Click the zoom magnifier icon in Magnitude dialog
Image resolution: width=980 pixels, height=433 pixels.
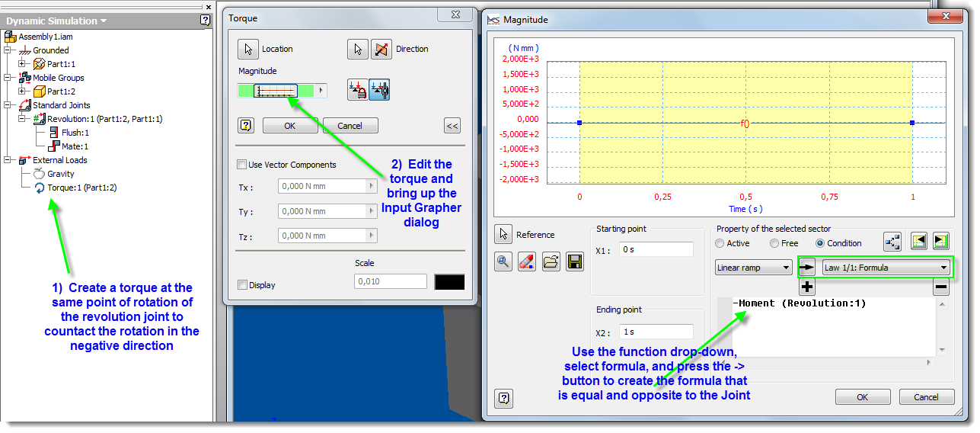[503, 262]
